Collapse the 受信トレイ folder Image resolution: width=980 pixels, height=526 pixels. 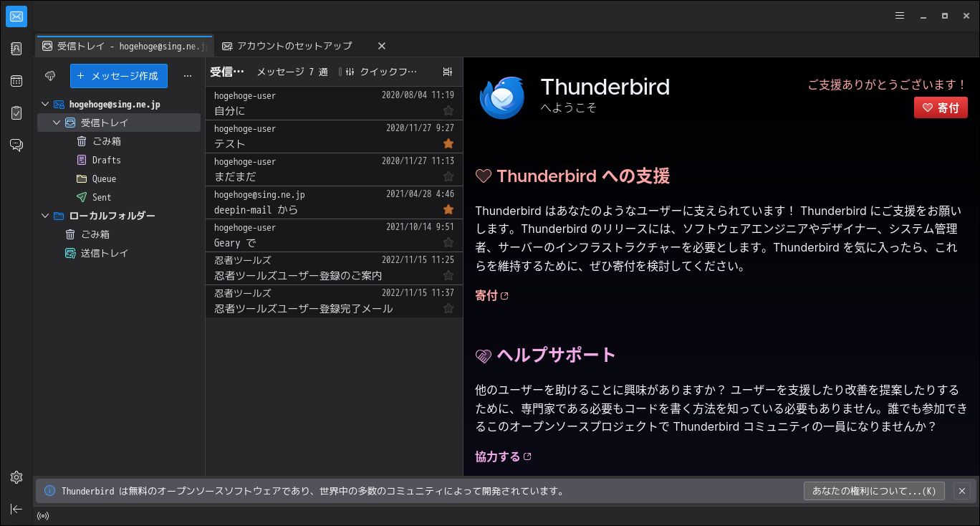pyautogui.click(x=57, y=123)
